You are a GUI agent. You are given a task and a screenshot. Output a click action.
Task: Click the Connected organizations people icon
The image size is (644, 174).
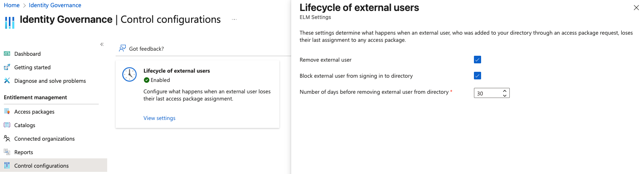(7, 139)
